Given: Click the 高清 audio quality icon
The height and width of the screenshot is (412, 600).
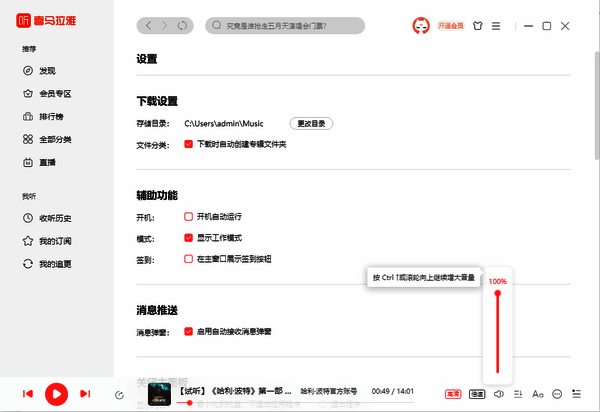Looking at the screenshot, I should [x=453, y=394].
